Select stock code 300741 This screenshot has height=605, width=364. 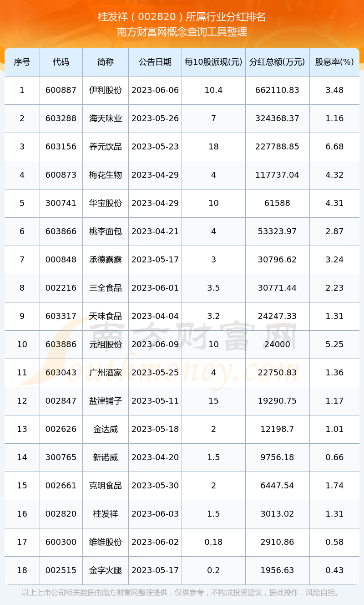tap(61, 203)
